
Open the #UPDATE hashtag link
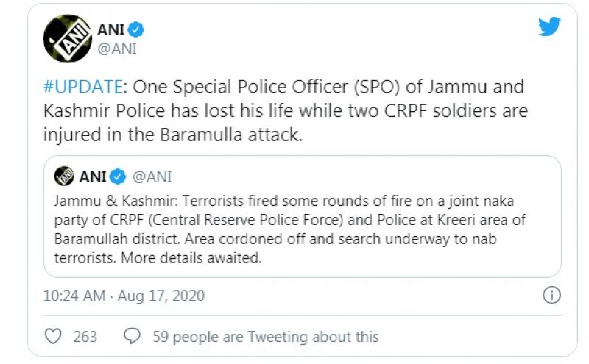tap(82, 86)
